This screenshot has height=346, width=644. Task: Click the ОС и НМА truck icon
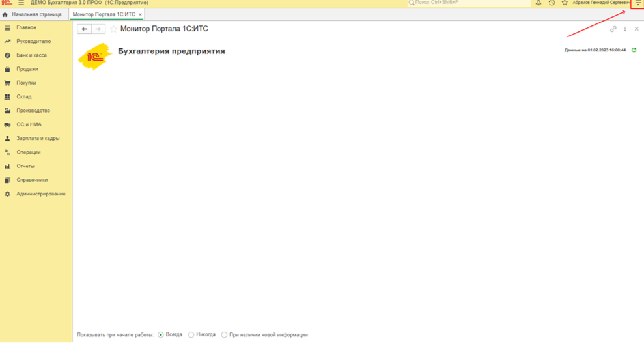7,124
